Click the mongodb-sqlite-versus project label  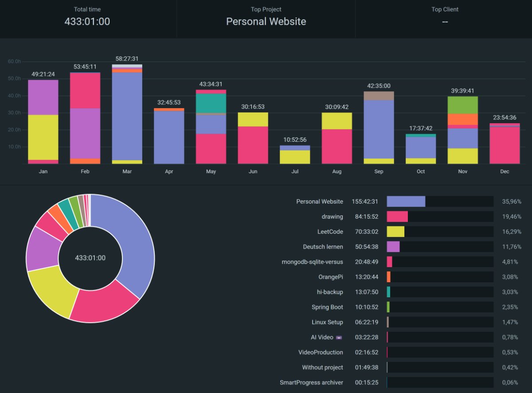click(x=312, y=262)
